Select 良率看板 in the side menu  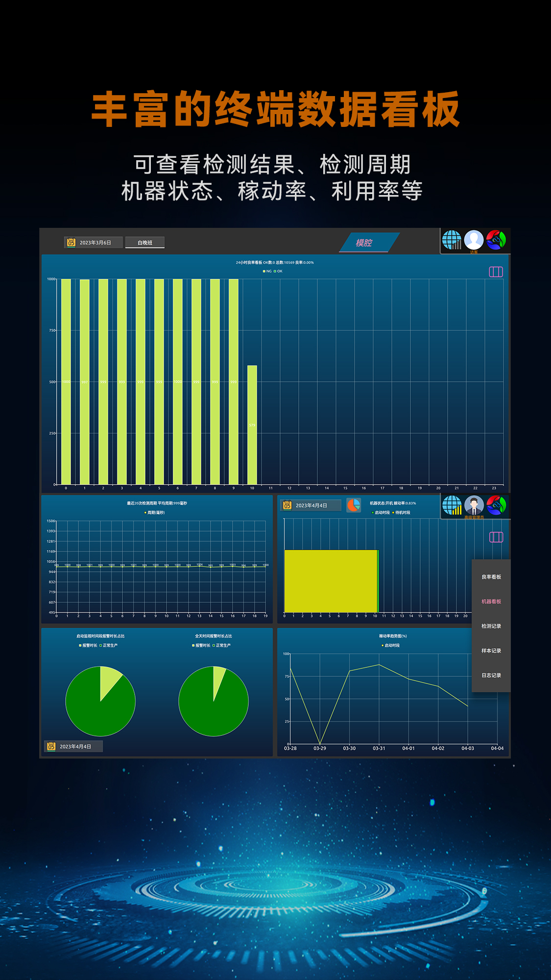click(491, 577)
